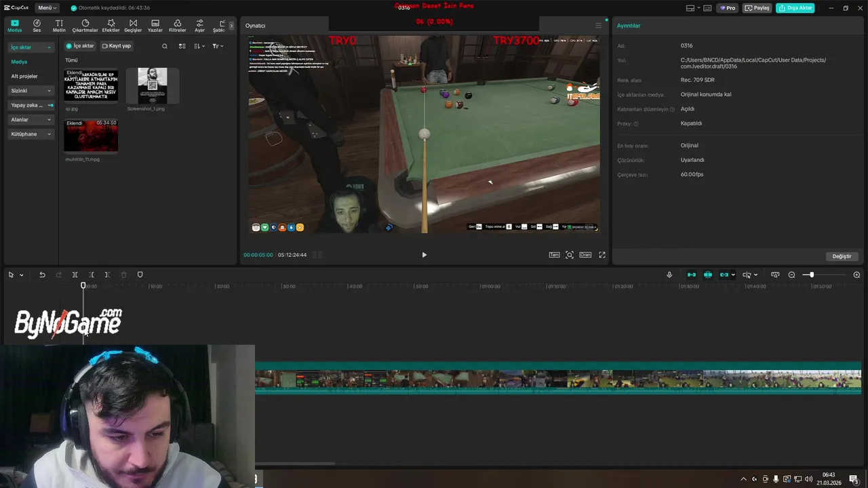
Task: Click the Pro upgrade button
Action: tap(728, 8)
